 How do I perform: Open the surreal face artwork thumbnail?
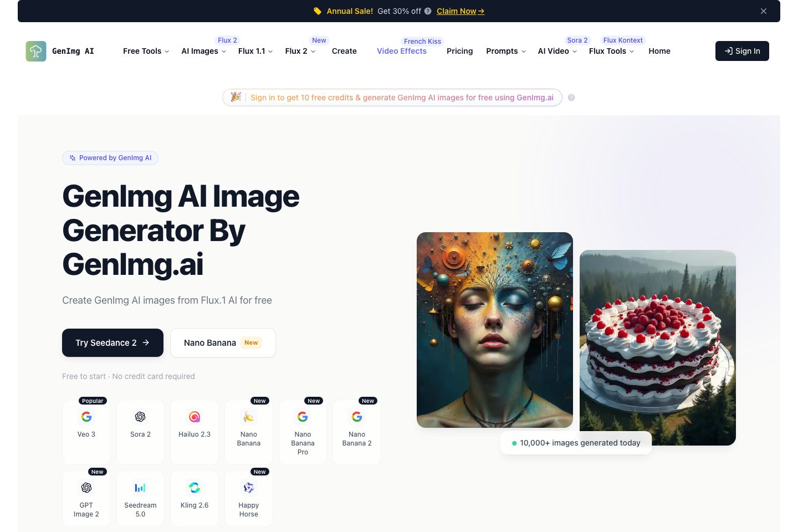[x=495, y=330]
